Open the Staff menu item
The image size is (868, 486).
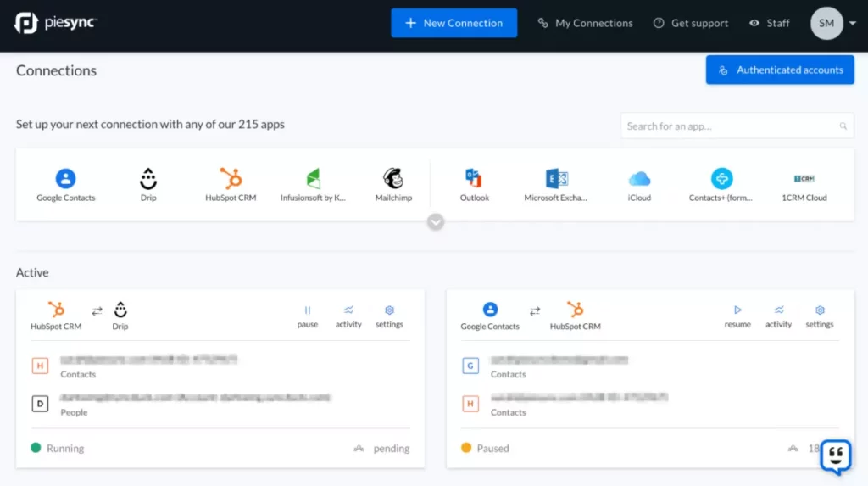pyautogui.click(x=769, y=23)
